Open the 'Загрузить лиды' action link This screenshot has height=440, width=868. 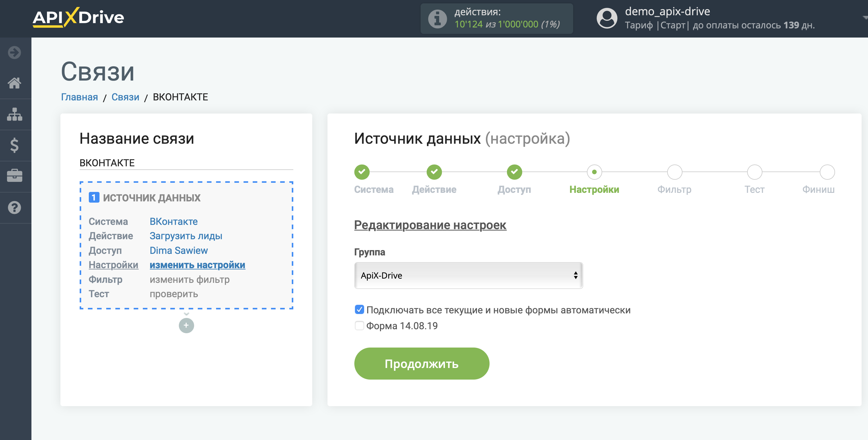186,236
